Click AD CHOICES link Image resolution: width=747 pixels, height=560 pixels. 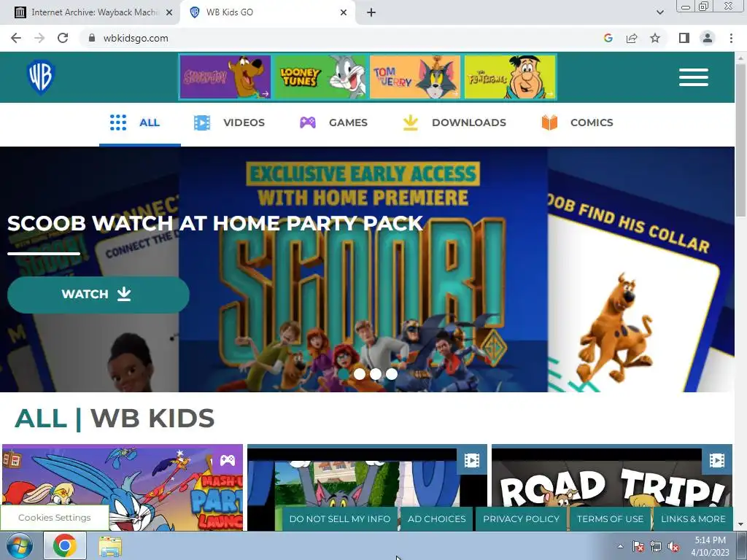click(437, 519)
